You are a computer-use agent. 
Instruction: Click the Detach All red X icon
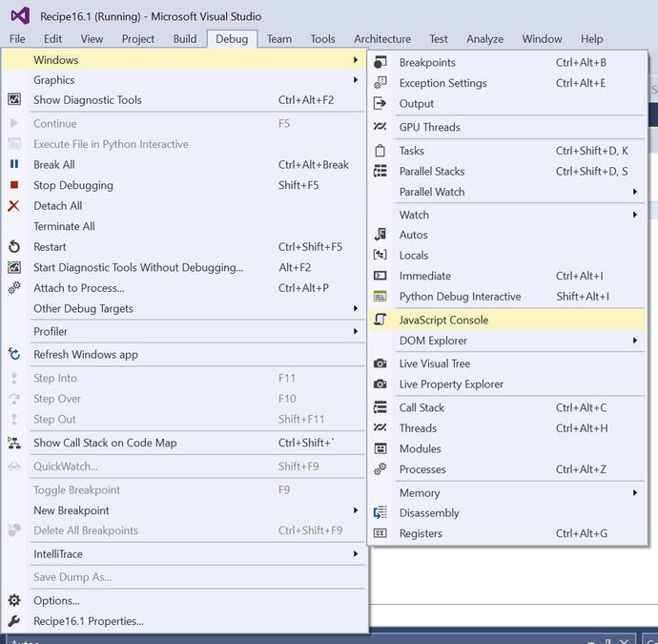click(x=14, y=206)
